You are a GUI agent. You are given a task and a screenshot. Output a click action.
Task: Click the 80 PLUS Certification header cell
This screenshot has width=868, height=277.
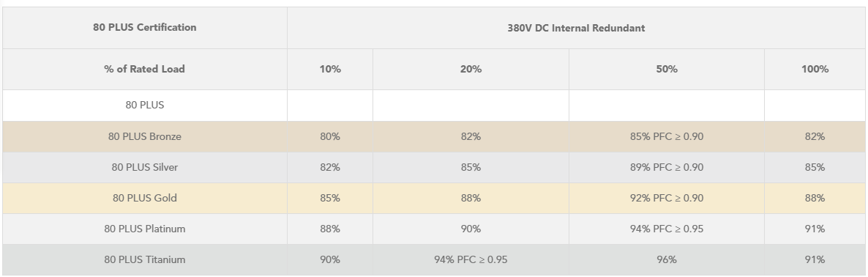point(144,28)
